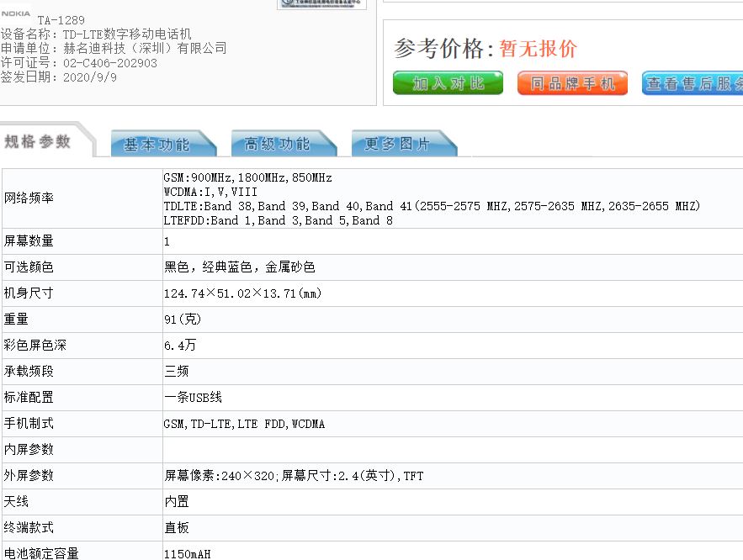The height and width of the screenshot is (560, 743).
Task: Click the Nokia logo image
Action: [15, 14]
